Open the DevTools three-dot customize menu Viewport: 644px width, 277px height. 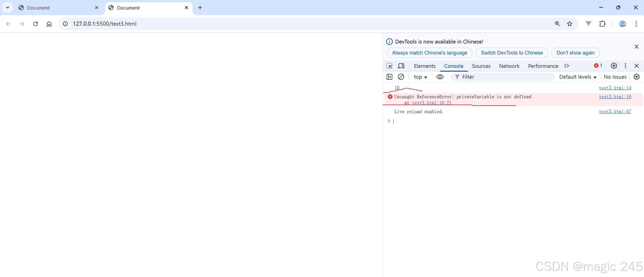coord(625,66)
